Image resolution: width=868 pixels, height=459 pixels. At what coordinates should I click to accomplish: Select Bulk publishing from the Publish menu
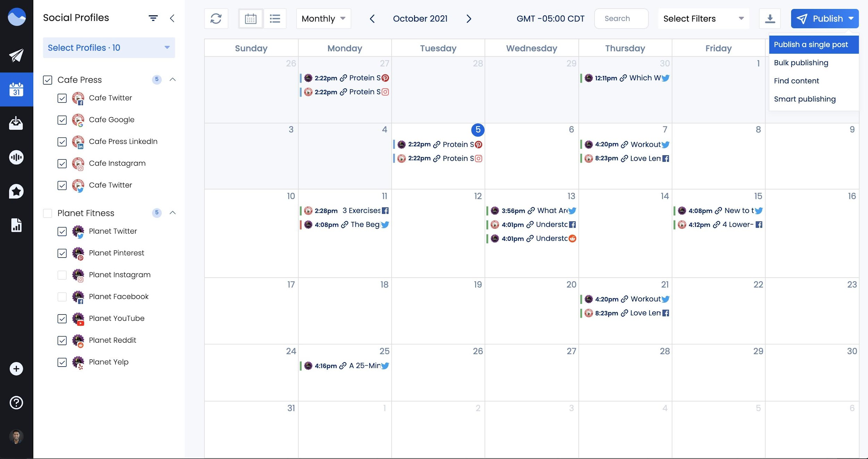coord(801,62)
